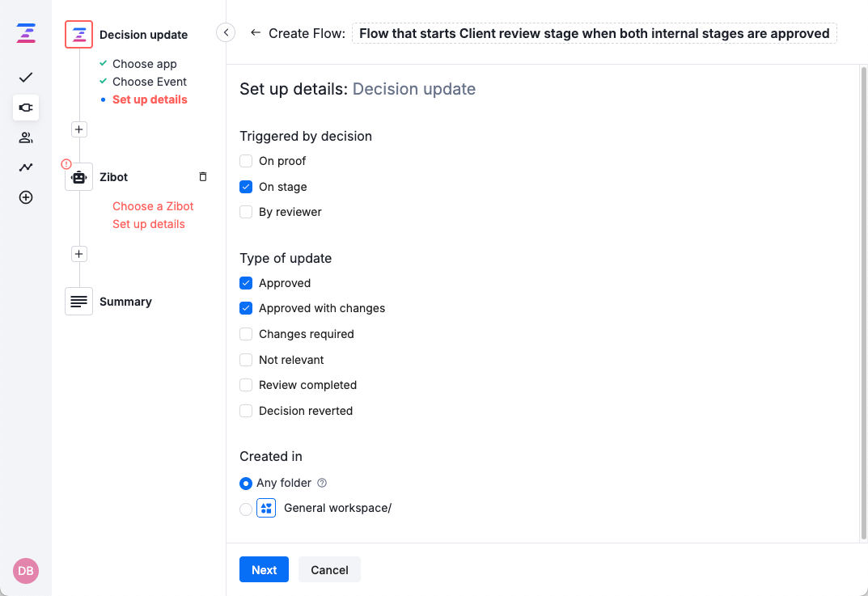The height and width of the screenshot is (596, 868).
Task: Enable the On proof checkbox
Action: tap(246, 161)
